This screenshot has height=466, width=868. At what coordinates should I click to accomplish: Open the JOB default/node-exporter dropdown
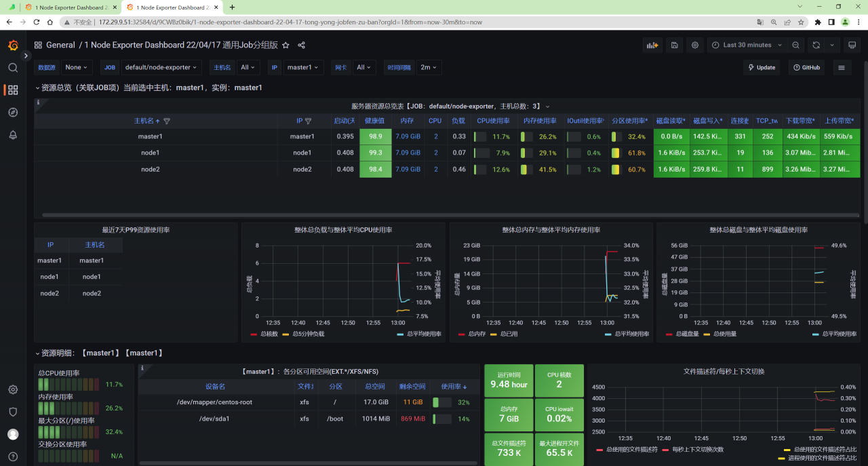point(161,67)
